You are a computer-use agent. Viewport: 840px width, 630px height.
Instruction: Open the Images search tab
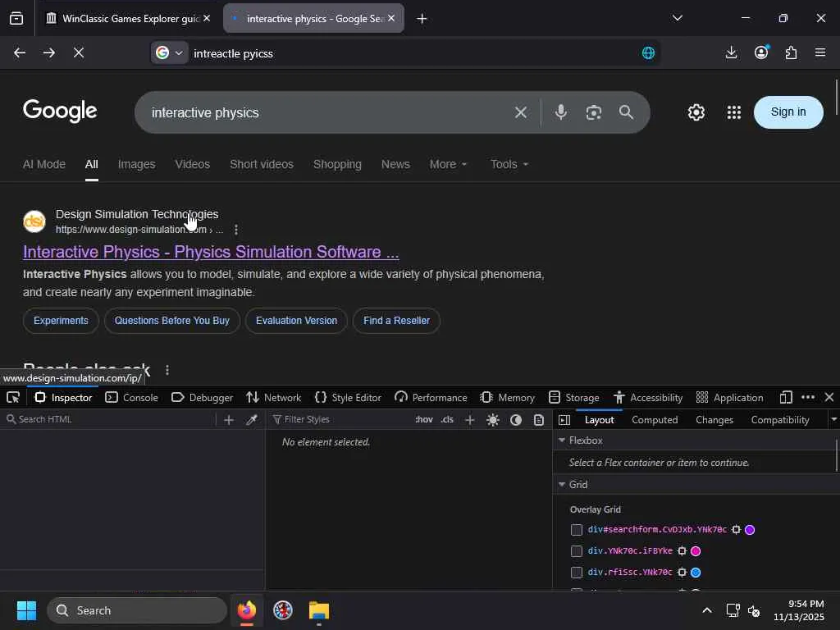click(x=137, y=164)
